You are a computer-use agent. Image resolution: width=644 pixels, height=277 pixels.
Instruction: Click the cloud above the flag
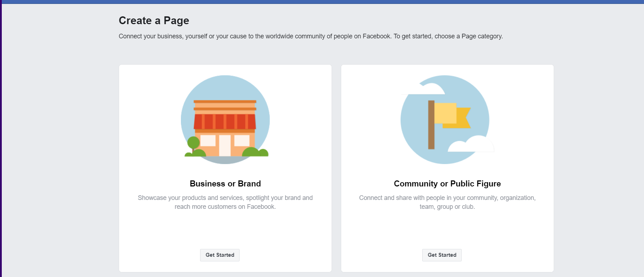point(429,89)
